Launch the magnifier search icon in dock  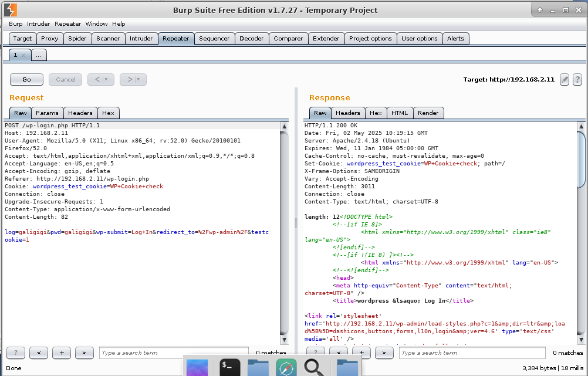[314, 367]
